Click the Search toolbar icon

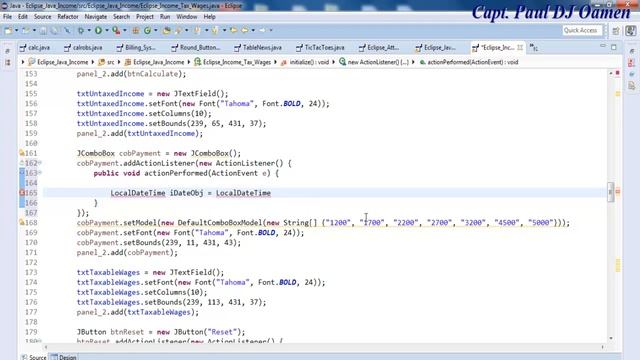(x=178, y=31)
